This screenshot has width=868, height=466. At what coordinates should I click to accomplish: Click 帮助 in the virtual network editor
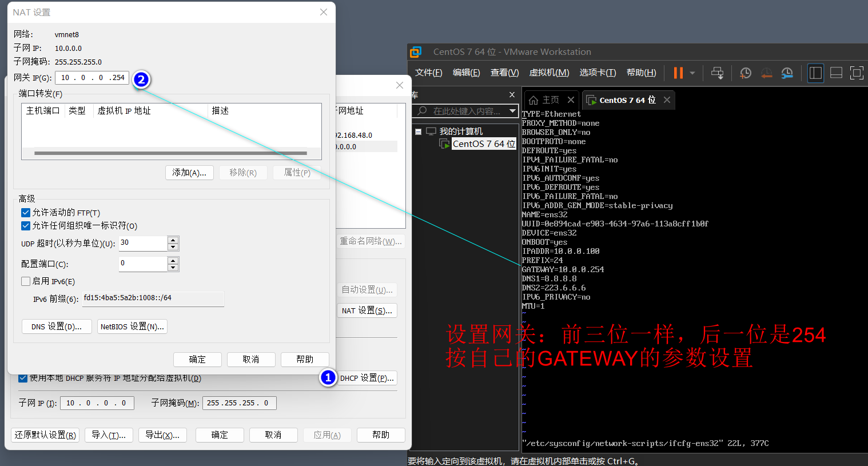pos(381,435)
